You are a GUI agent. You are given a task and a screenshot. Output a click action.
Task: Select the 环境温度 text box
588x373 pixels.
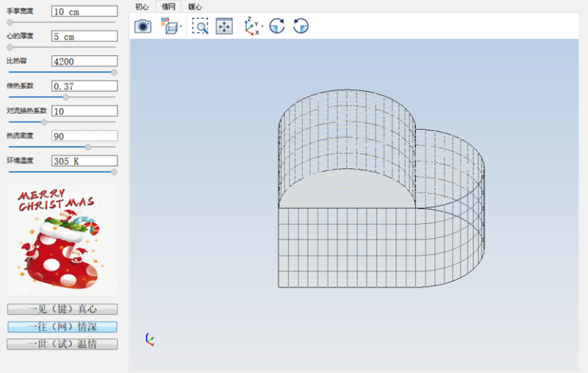pos(85,161)
